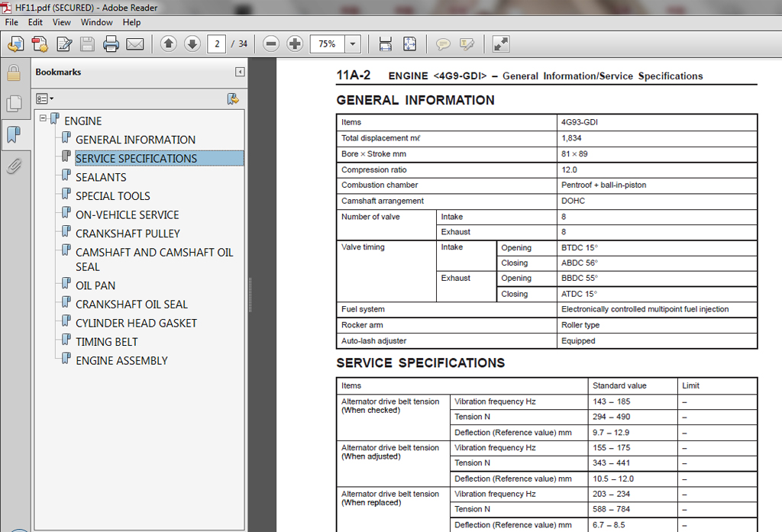Click the Email envelope icon
Viewport: 782px width, 532px height.
point(134,44)
